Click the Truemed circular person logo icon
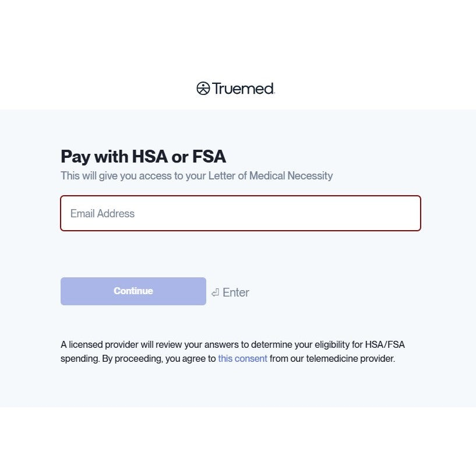Screen dimensions: 476x476 [x=203, y=89]
